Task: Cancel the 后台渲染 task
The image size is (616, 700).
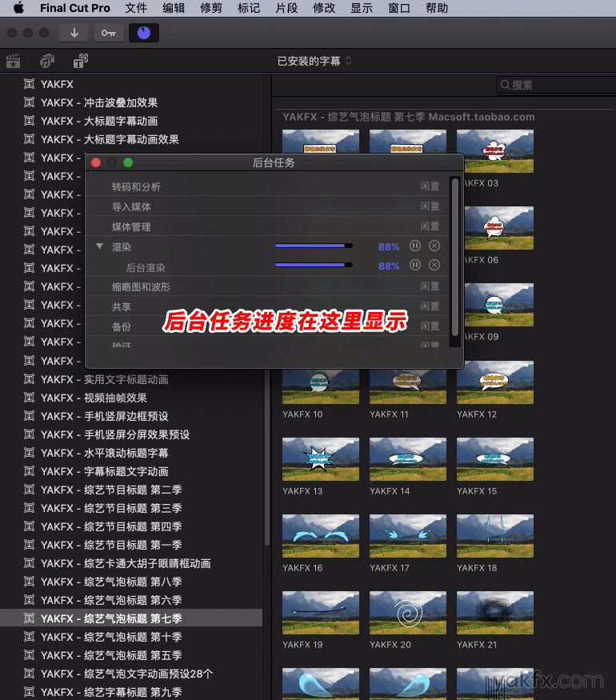Action: pos(434,265)
